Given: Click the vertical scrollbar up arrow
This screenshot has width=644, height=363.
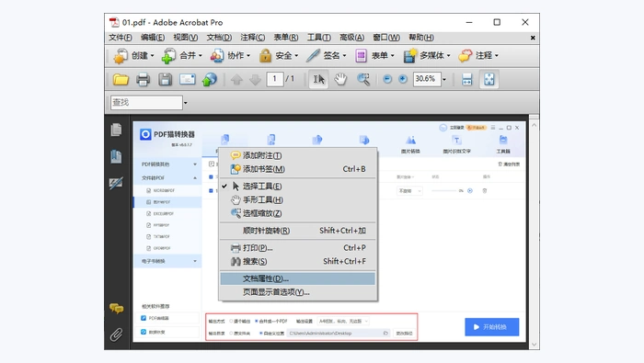Looking at the screenshot, I should pos(534,125).
